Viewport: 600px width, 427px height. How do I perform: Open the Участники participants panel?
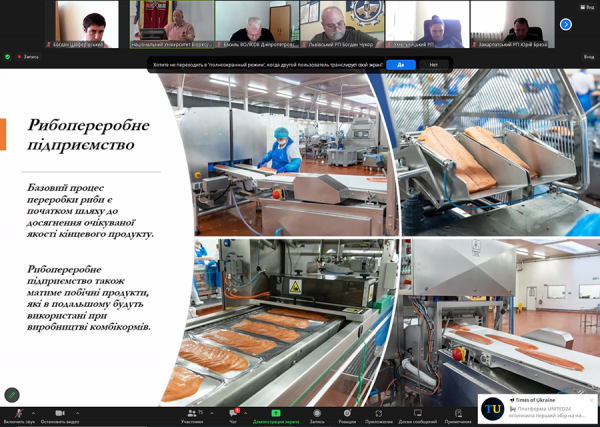coord(192,416)
